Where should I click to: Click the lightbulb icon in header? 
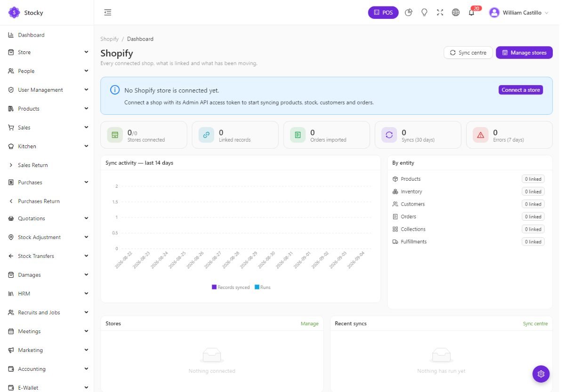click(x=424, y=13)
